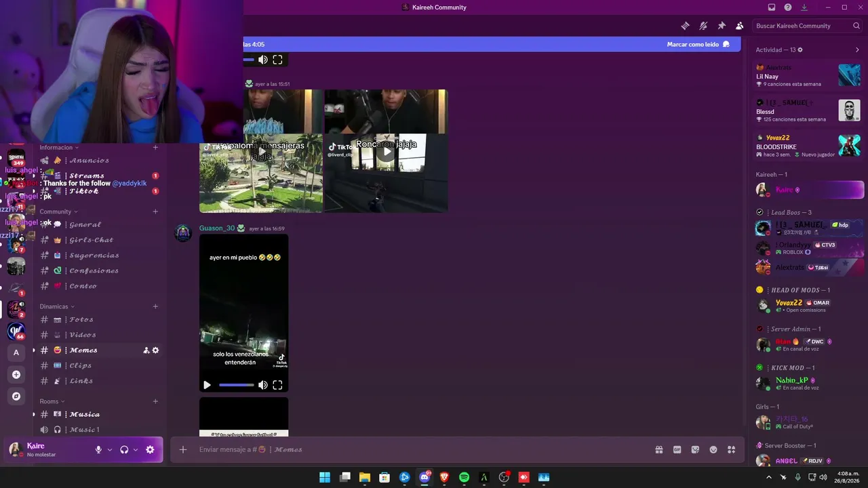This screenshot has width=868, height=488.
Task: Open the Anuncios channel
Action: click(x=99, y=161)
